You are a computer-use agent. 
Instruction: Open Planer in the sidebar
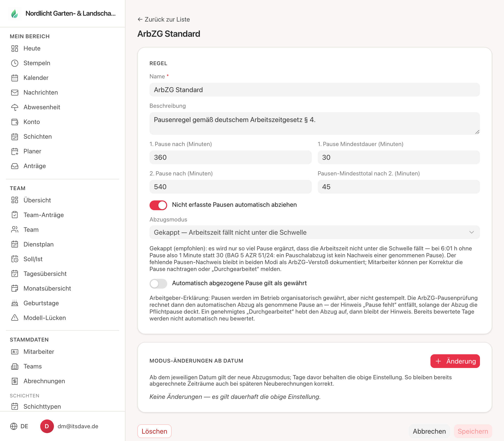point(32,152)
